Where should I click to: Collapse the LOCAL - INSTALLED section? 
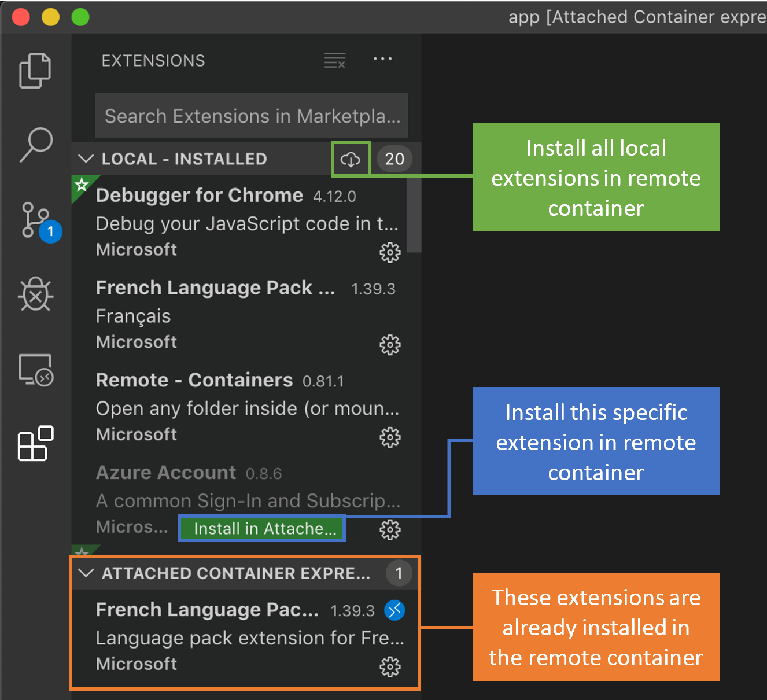tap(85, 159)
